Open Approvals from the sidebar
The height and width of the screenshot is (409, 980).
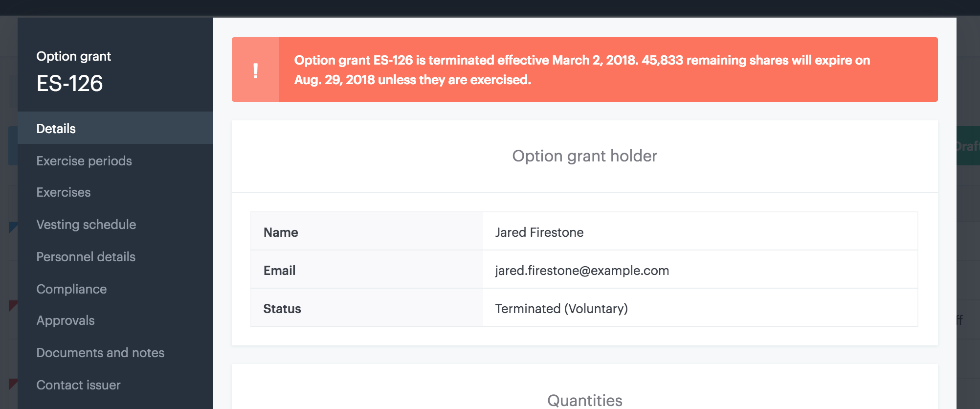click(66, 320)
